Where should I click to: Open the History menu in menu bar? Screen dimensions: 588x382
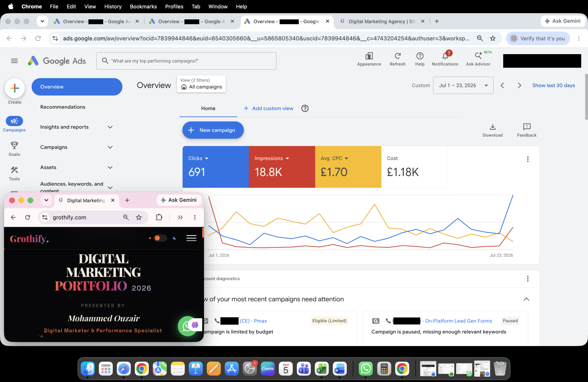pyautogui.click(x=113, y=6)
